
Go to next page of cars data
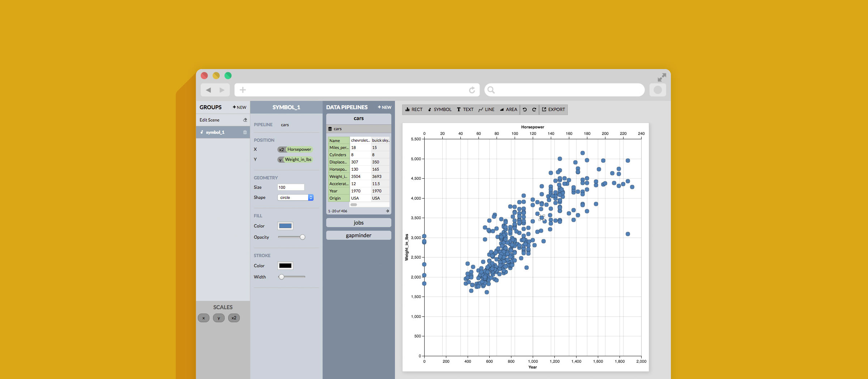pos(387,211)
